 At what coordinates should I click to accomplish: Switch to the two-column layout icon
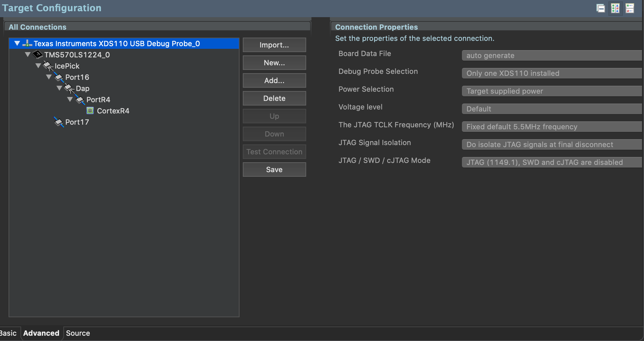[x=615, y=8]
